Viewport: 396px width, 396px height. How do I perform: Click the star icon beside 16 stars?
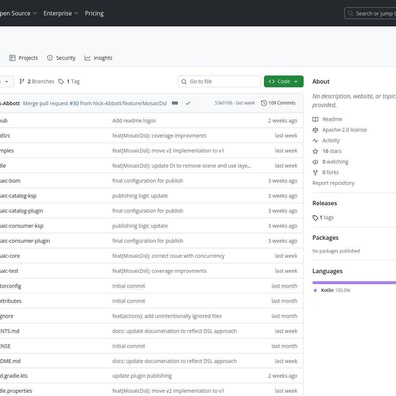tap(315, 151)
